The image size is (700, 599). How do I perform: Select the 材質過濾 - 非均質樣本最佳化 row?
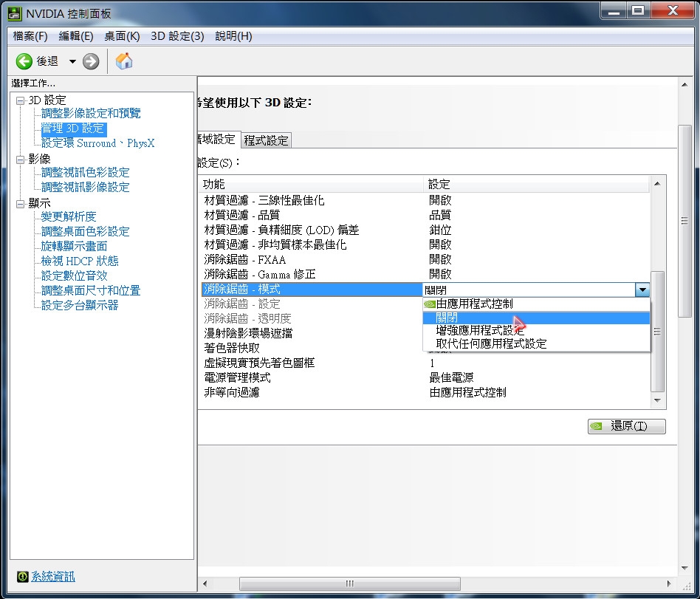click(425, 244)
